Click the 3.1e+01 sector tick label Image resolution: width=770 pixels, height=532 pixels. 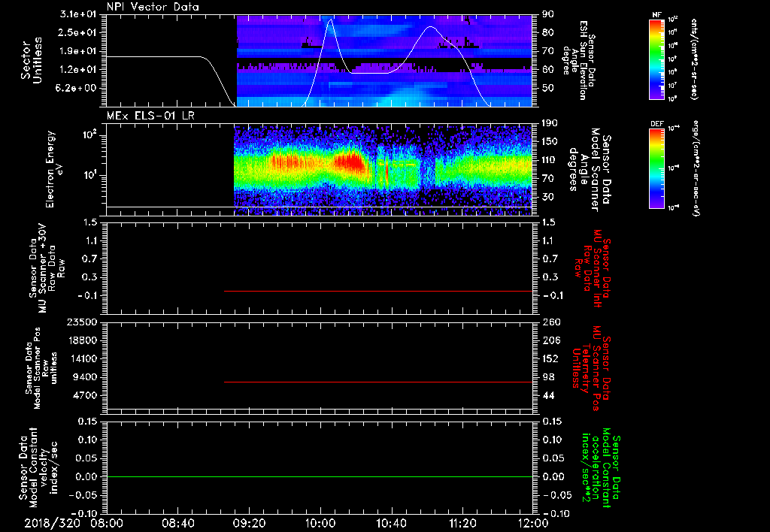pos(78,14)
